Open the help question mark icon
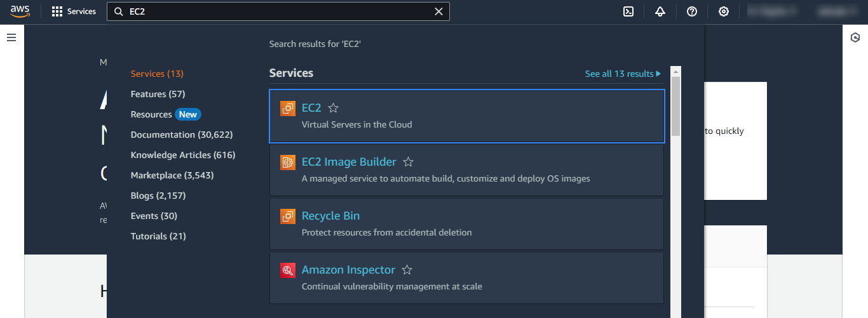 point(692,11)
